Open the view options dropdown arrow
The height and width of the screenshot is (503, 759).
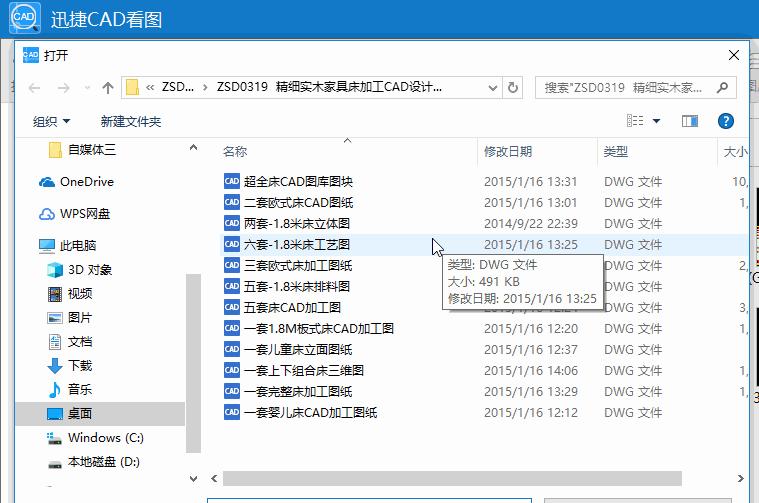[x=656, y=121]
